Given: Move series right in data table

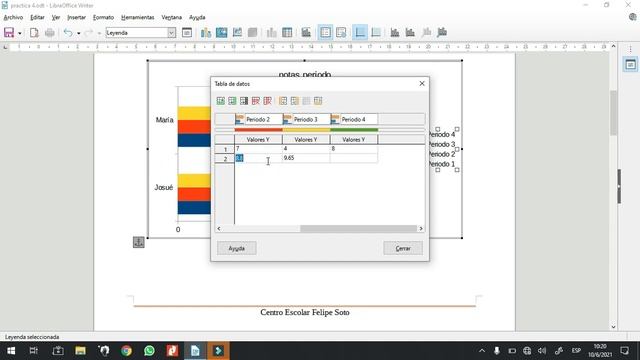Looking at the screenshot, I should (295, 101).
